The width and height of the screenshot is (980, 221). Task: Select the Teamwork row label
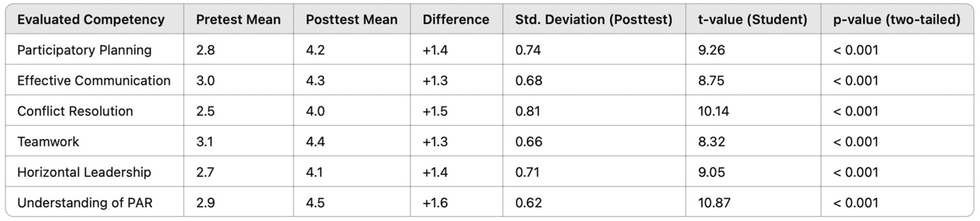(48, 141)
